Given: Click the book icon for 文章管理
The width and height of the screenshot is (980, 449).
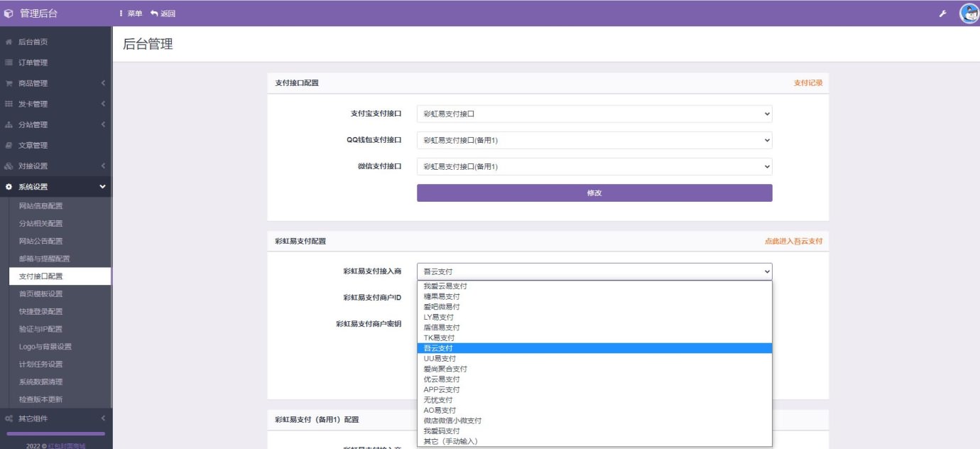Looking at the screenshot, I should coord(9,145).
